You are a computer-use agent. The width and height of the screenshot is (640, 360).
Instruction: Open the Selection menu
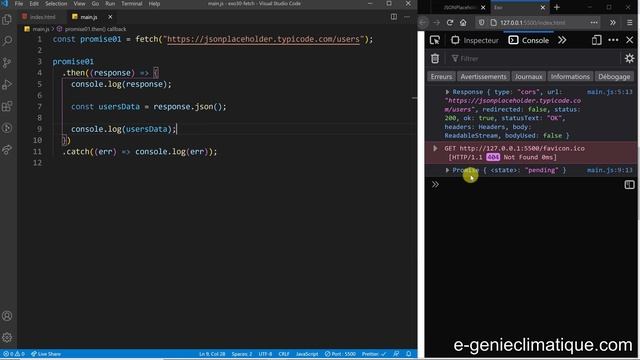(56, 4)
